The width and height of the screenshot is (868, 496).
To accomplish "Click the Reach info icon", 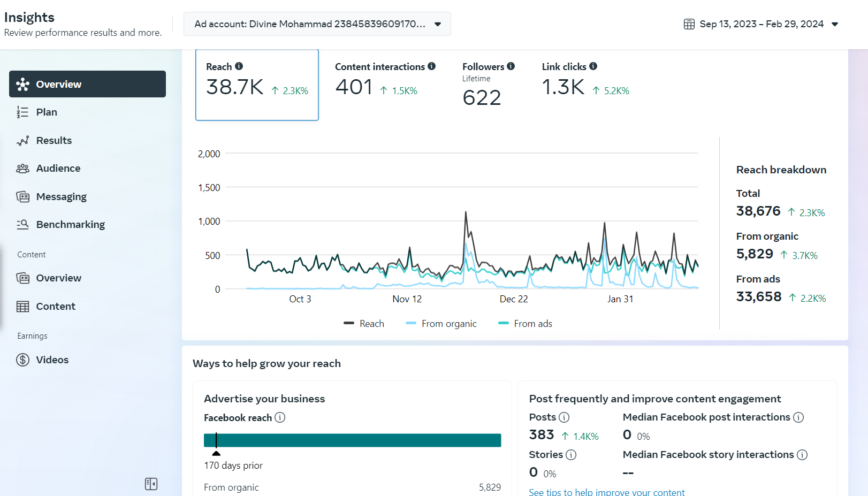I will [x=239, y=66].
